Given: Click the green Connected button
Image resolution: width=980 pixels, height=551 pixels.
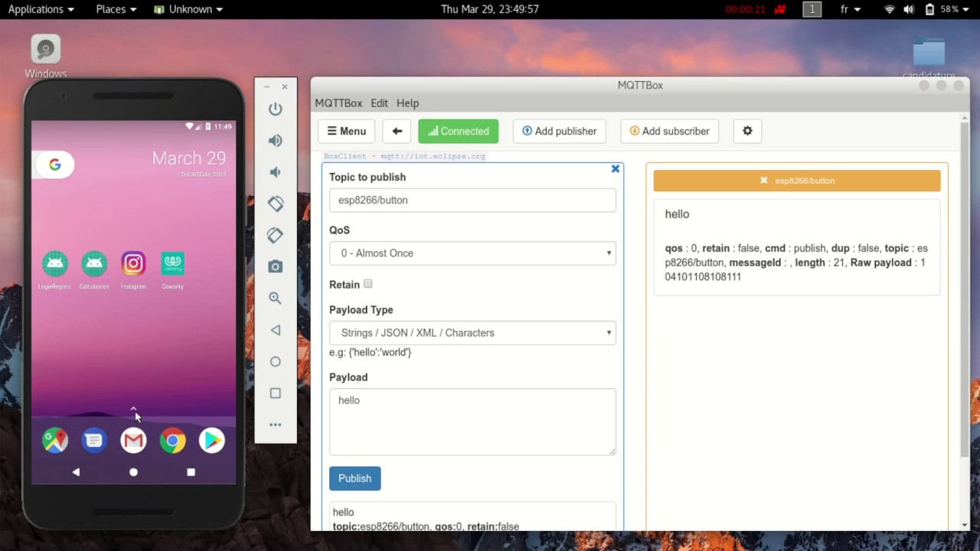Looking at the screenshot, I should click(458, 131).
